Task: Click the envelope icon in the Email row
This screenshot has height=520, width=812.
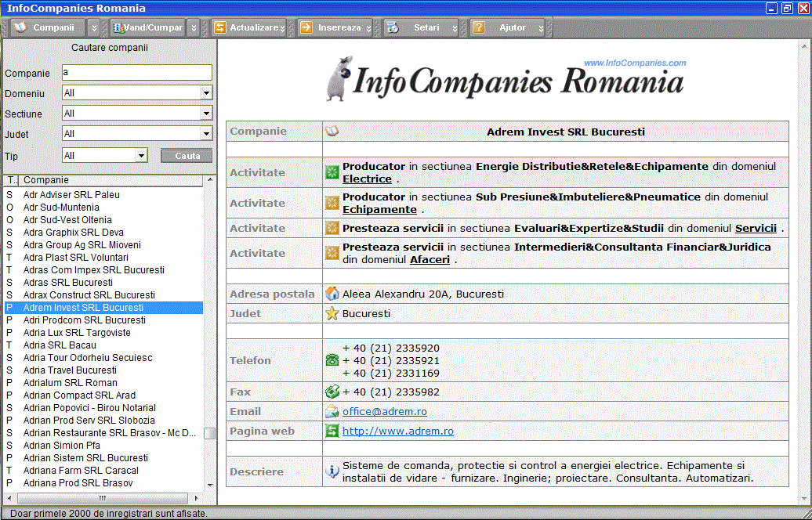Action: [332, 411]
